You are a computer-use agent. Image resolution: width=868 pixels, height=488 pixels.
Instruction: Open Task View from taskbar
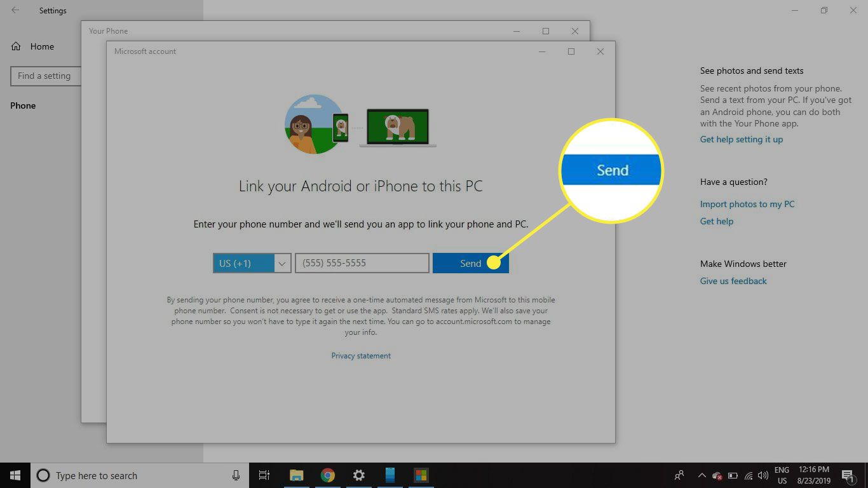pyautogui.click(x=264, y=475)
